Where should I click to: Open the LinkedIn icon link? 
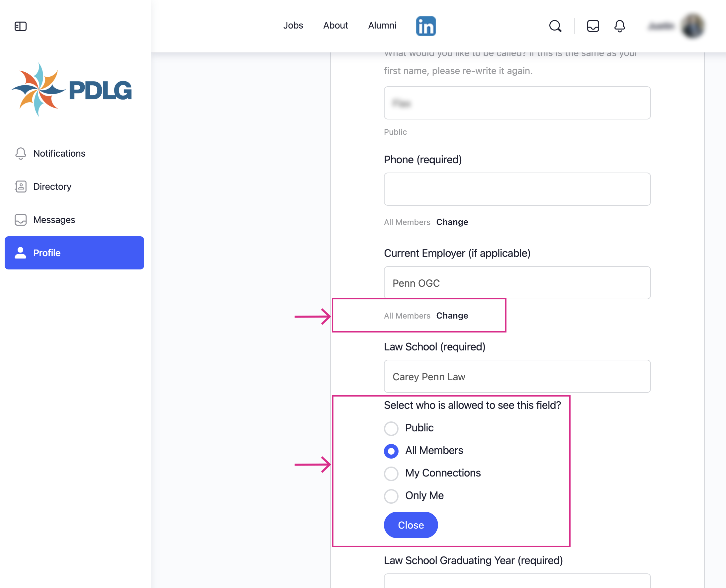426,26
